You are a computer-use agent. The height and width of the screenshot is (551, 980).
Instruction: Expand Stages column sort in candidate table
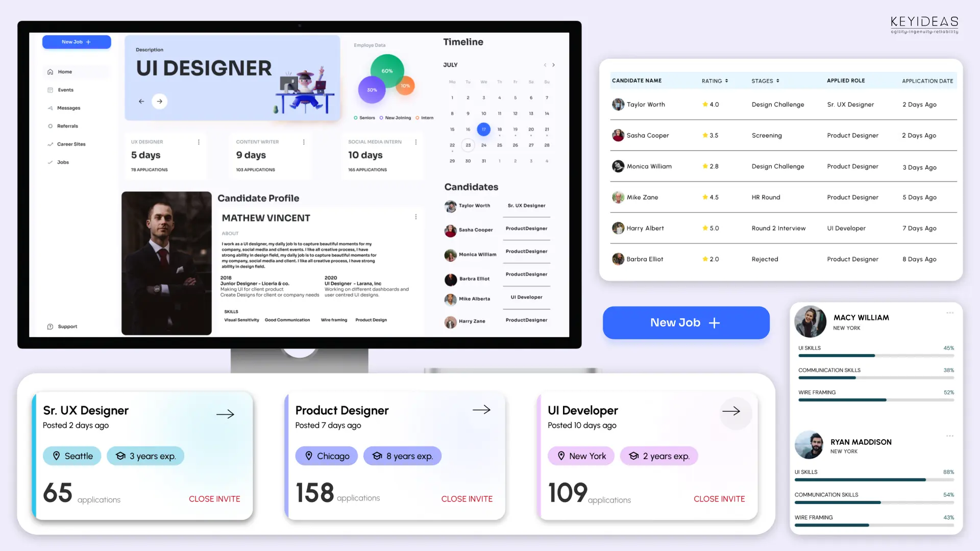778,80
